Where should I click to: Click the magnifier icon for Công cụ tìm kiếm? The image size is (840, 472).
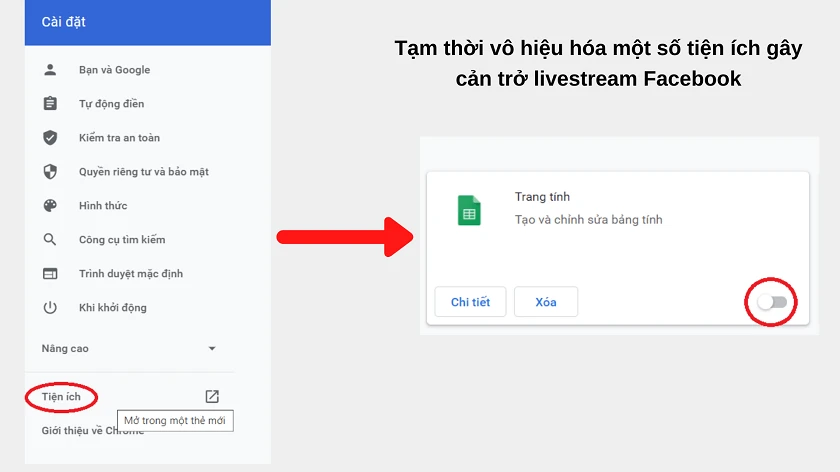[50, 239]
